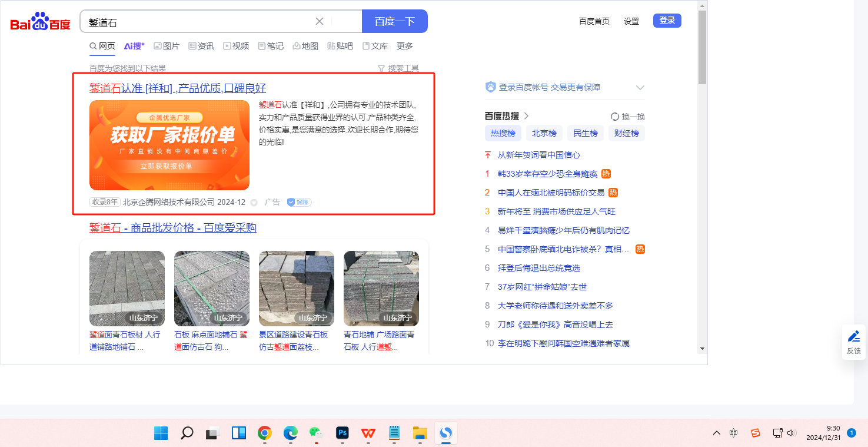
Task: Open the 搜索工具 filter
Action: [x=398, y=68]
